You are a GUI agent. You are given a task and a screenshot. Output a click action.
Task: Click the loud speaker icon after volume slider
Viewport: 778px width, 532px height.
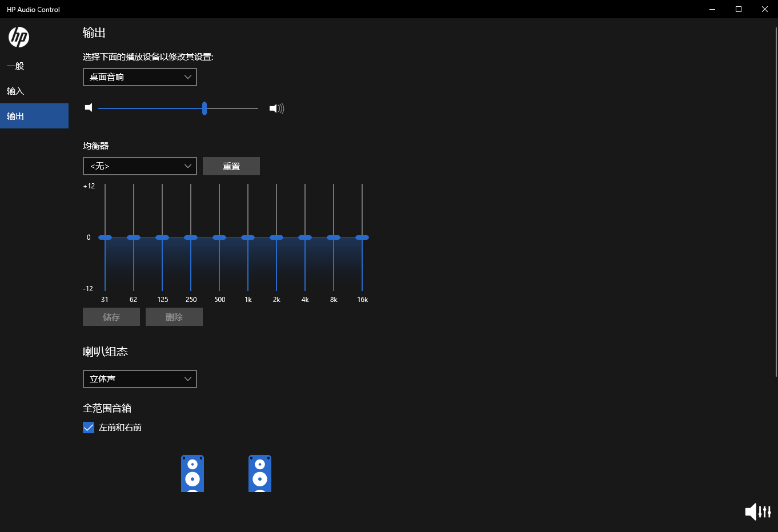point(276,108)
